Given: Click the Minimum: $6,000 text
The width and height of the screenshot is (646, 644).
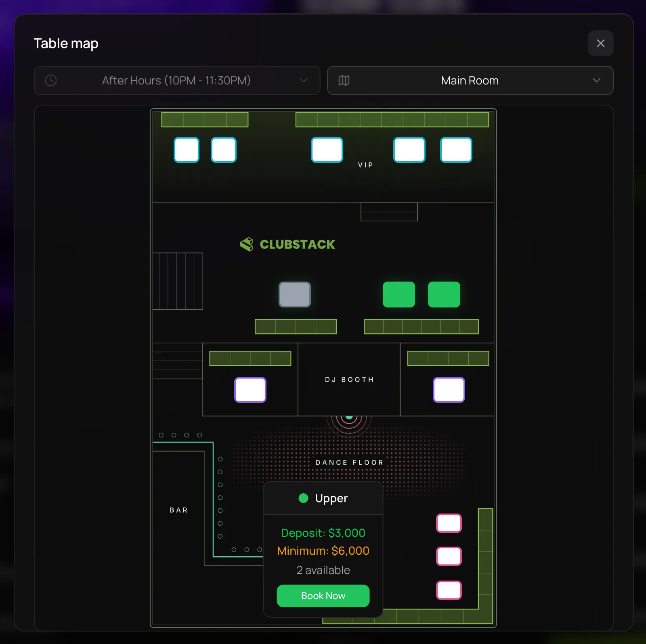Looking at the screenshot, I should pos(323,551).
